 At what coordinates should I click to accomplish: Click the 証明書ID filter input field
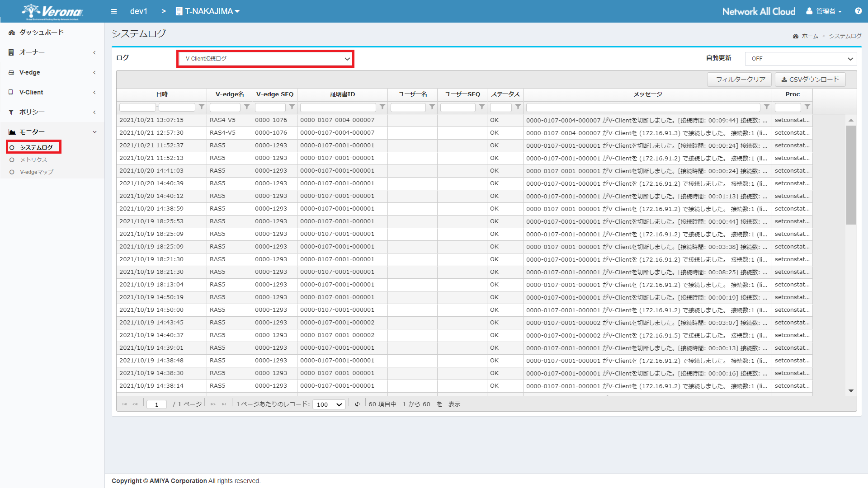[x=338, y=108]
